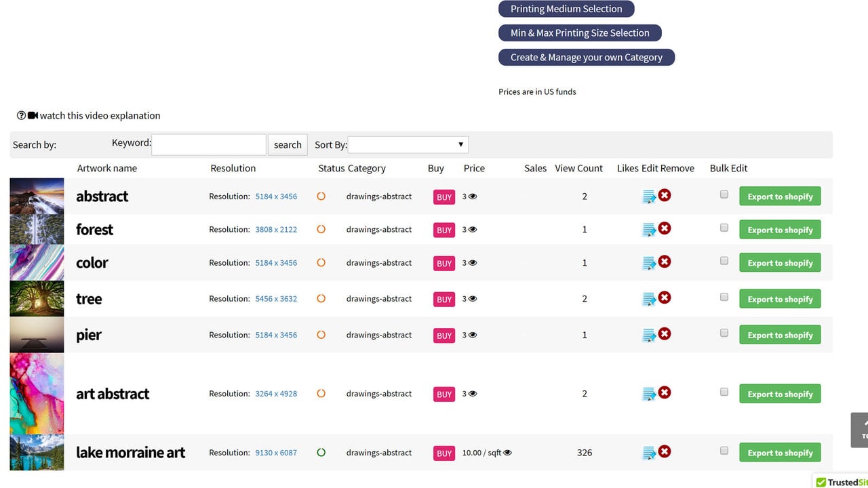The height and width of the screenshot is (488, 868).
Task: Click the green status circle for lake morraine art
Action: [x=321, y=452]
